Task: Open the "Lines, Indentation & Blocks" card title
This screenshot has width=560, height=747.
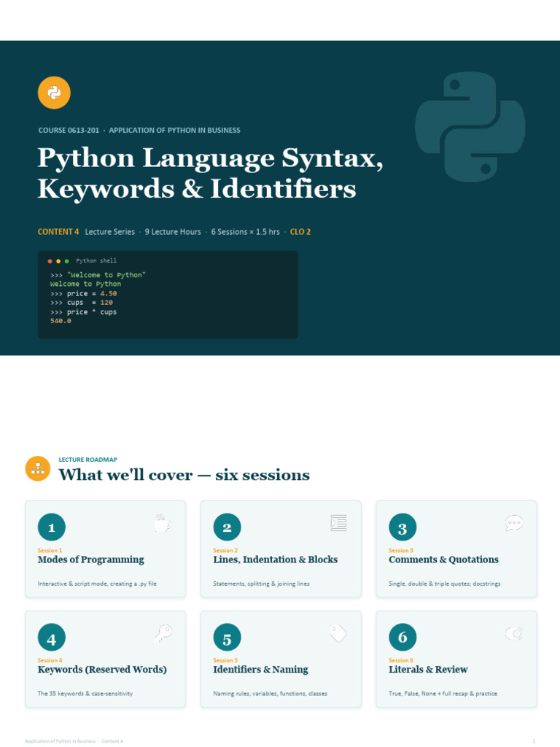Action: pyautogui.click(x=275, y=560)
